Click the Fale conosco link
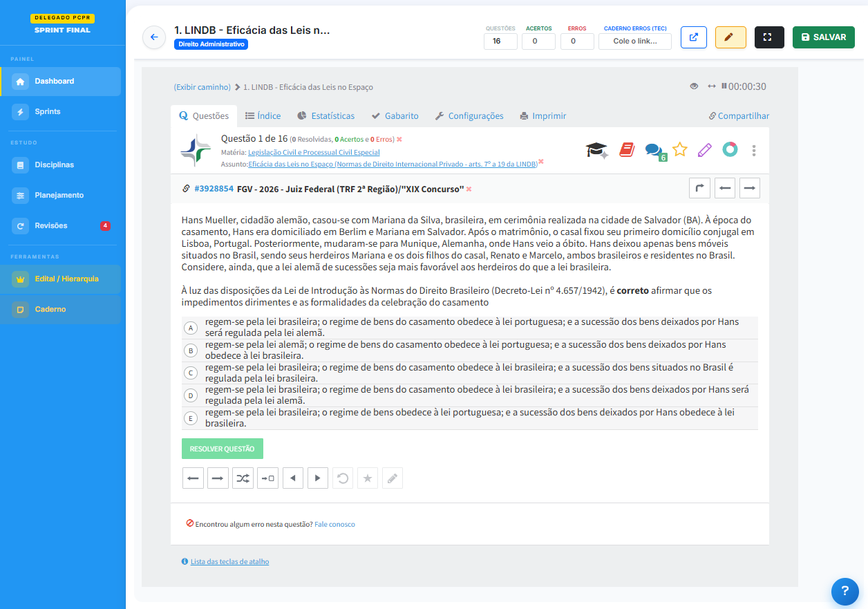The width and height of the screenshot is (868, 609). coord(334,525)
